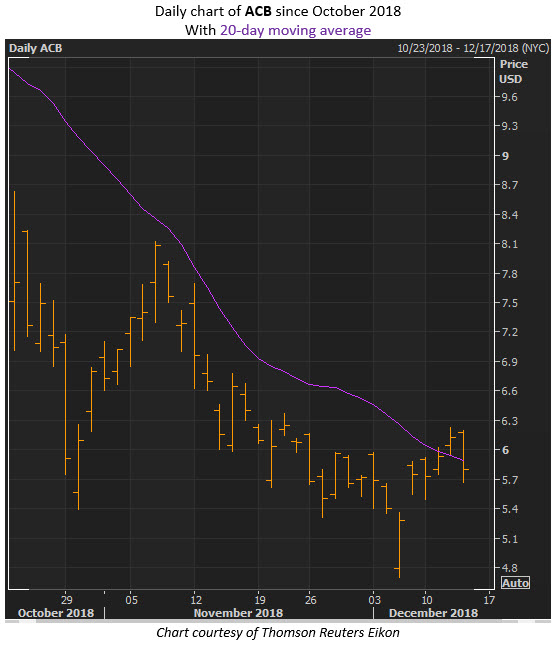The width and height of the screenshot is (556, 648).
Task: Click the 6.6 price axis label
Action: coord(509,391)
